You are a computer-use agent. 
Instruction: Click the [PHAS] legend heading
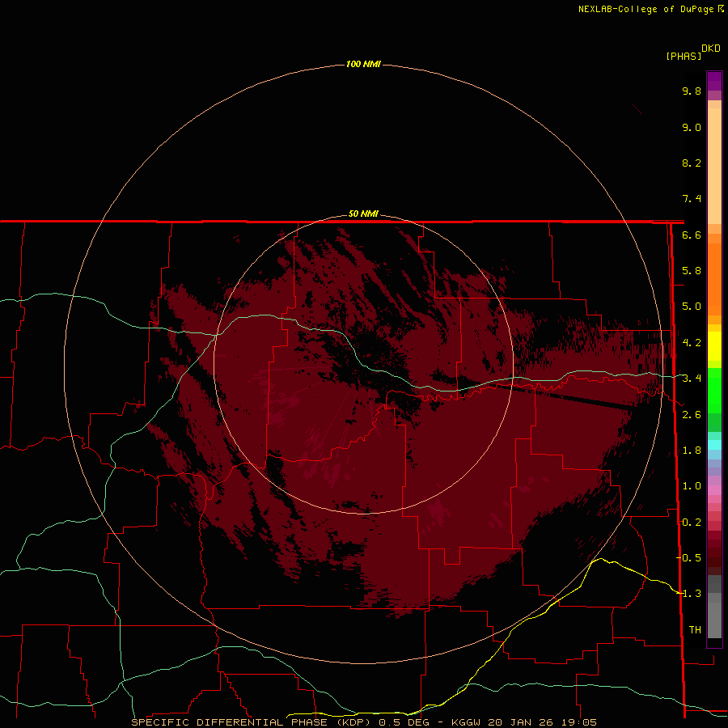click(x=684, y=56)
